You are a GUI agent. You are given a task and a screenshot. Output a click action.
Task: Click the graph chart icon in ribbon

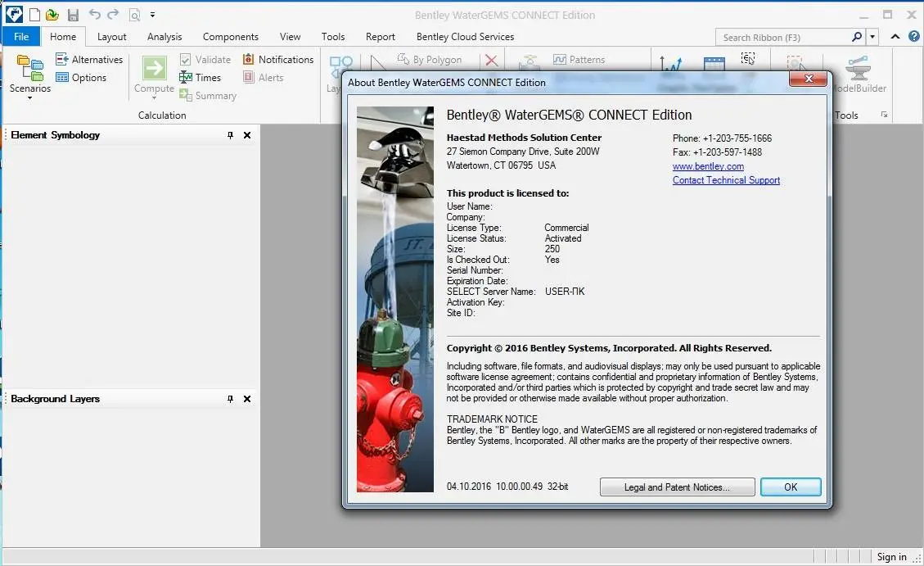coord(670,62)
